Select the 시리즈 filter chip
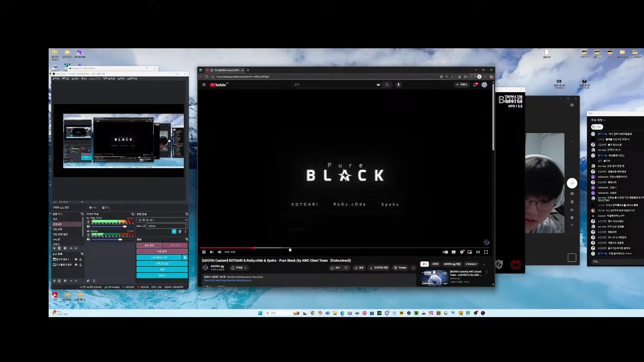 pos(435,264)
